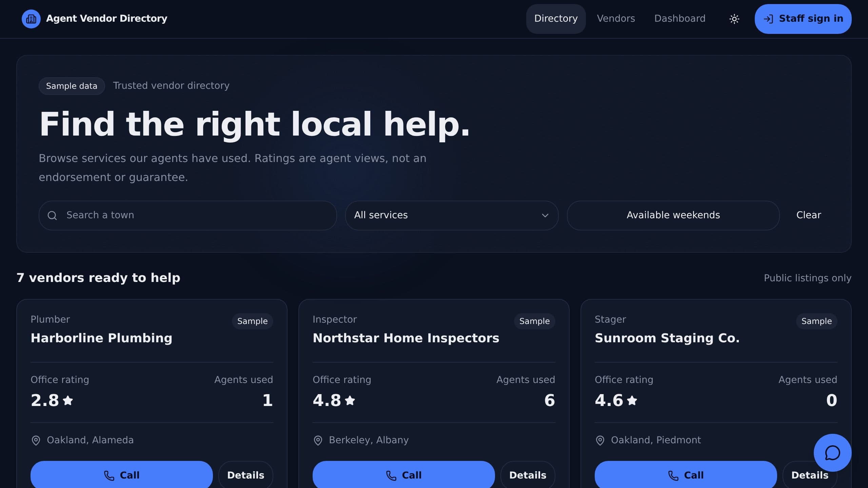Select the Sunroom Staging Co. vendor name
868x488 pixels.
[x=667, y=338]
